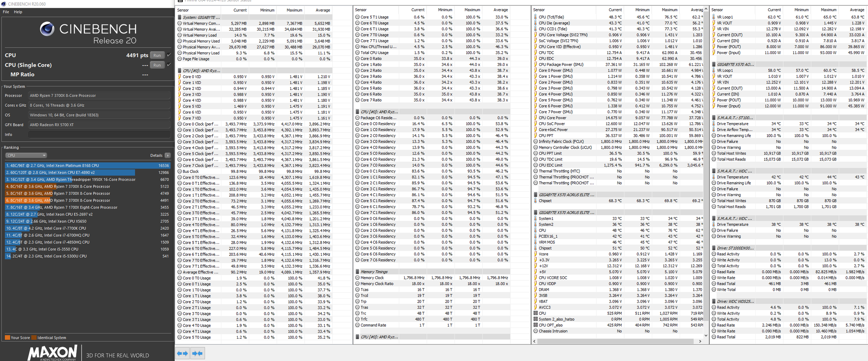
Task: Click the icon beside Virtual Memory Load
Action: coord(179,35)
